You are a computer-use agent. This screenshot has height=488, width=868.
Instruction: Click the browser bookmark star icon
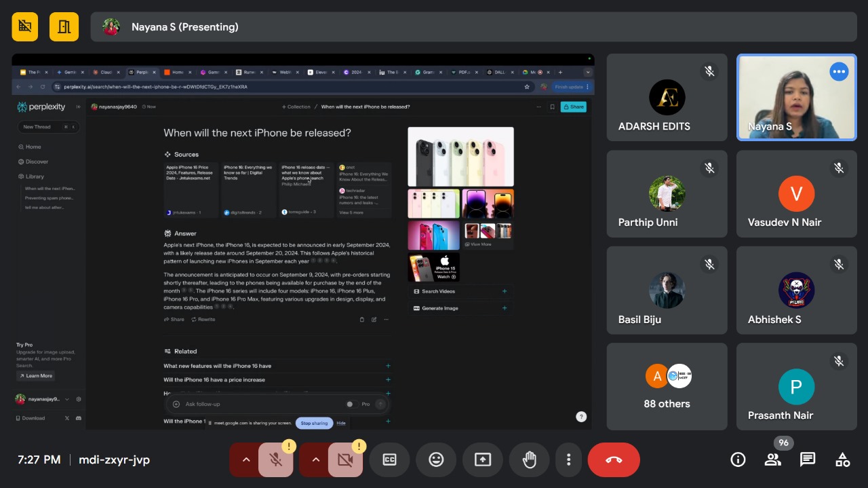pyautogui.click(x=527, y=87)
